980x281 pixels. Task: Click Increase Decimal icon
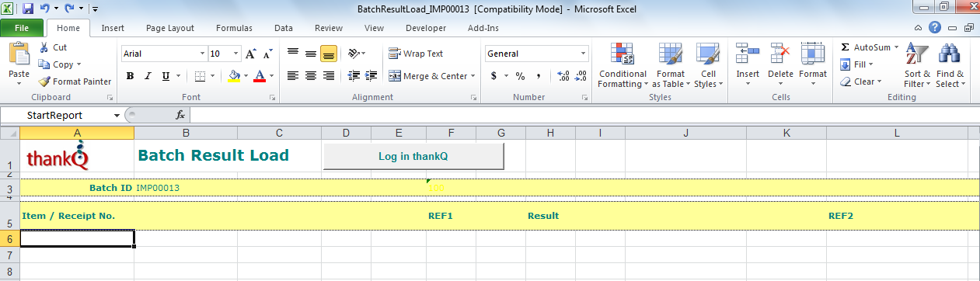click(x=563, y=76)
